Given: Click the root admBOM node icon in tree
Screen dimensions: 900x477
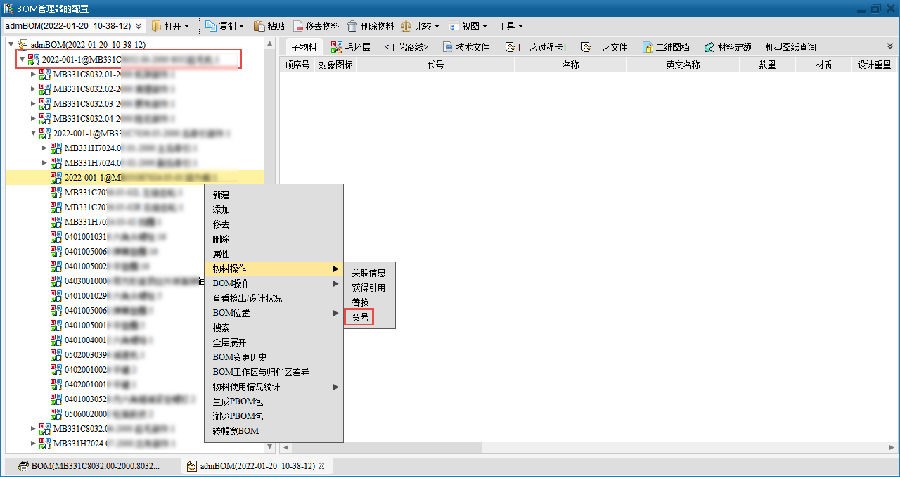Looking at the screenshot, I should [x=22, y=45].
